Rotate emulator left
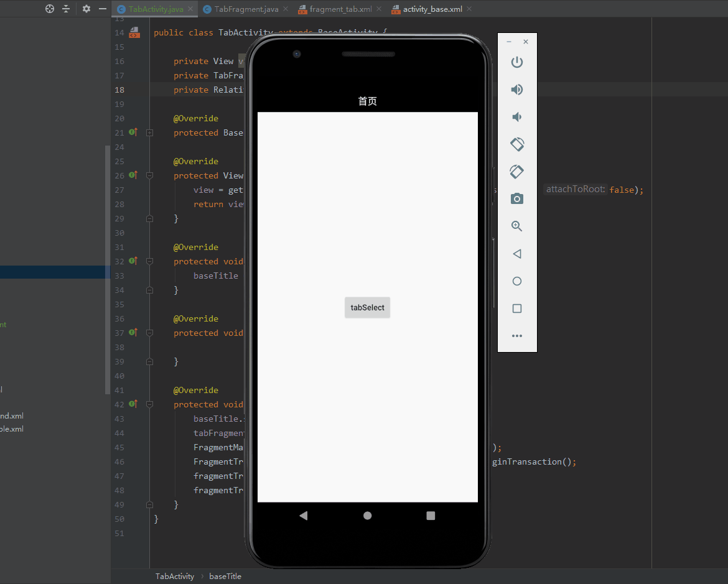This screenshot has width=728, height=584. pos(516,144)
